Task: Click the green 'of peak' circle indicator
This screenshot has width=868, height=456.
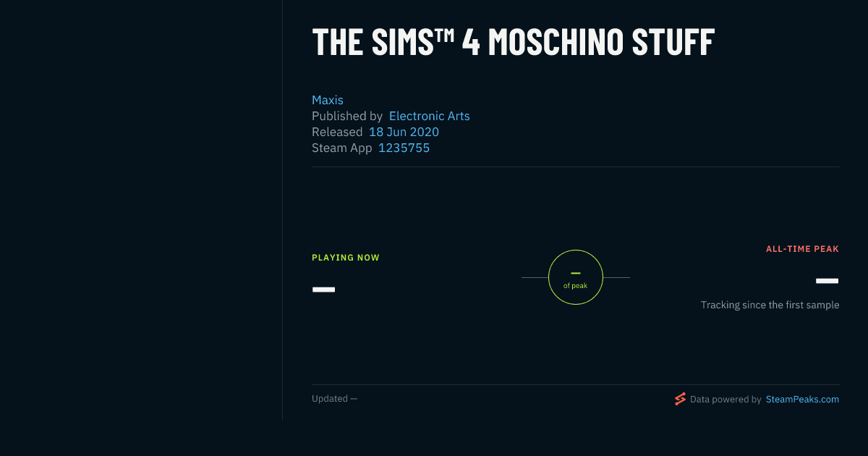Action: click(576, 277)
